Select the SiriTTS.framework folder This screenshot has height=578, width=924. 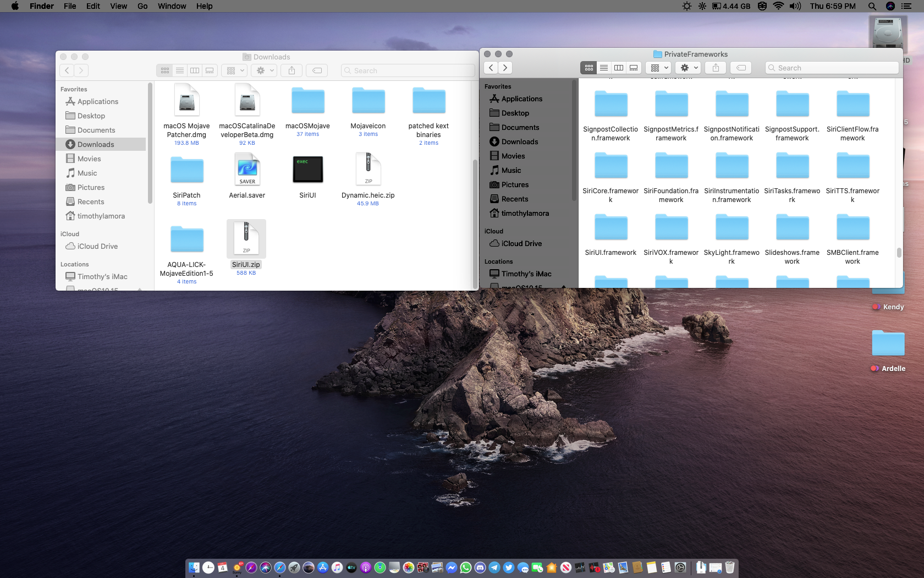click(x=853, y=166)
